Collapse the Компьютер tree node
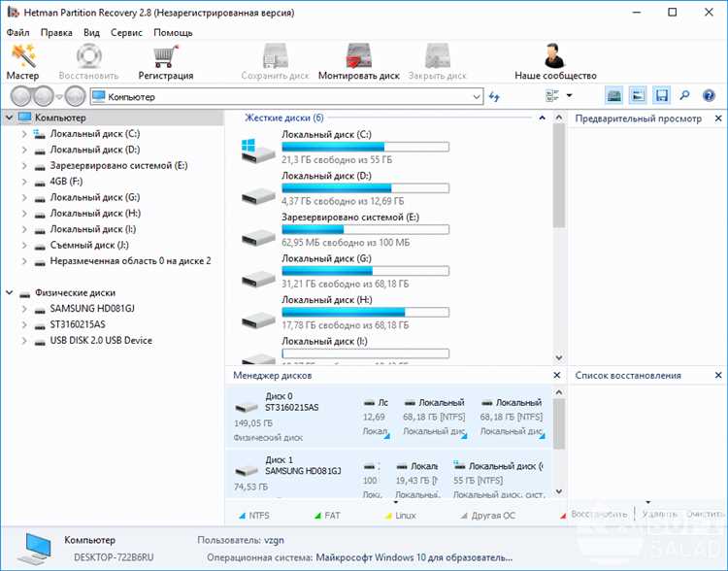728x571 pixels. tap(9, 118)
